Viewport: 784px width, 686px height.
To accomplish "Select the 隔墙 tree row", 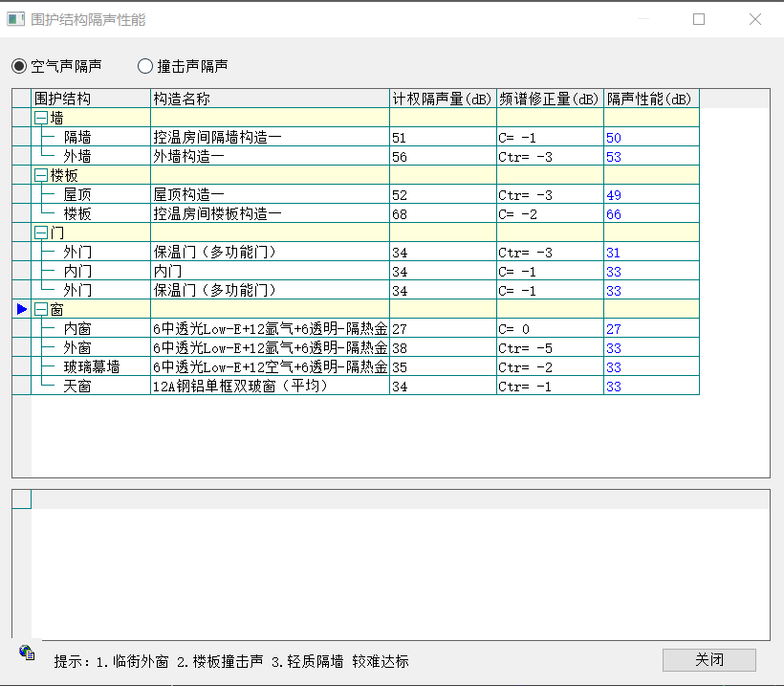I will coord(77,138).
